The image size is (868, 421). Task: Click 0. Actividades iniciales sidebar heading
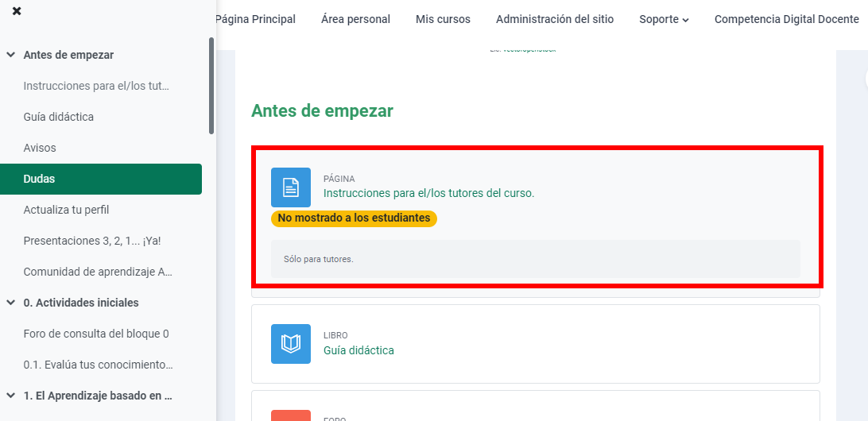(x=81, y=303)
